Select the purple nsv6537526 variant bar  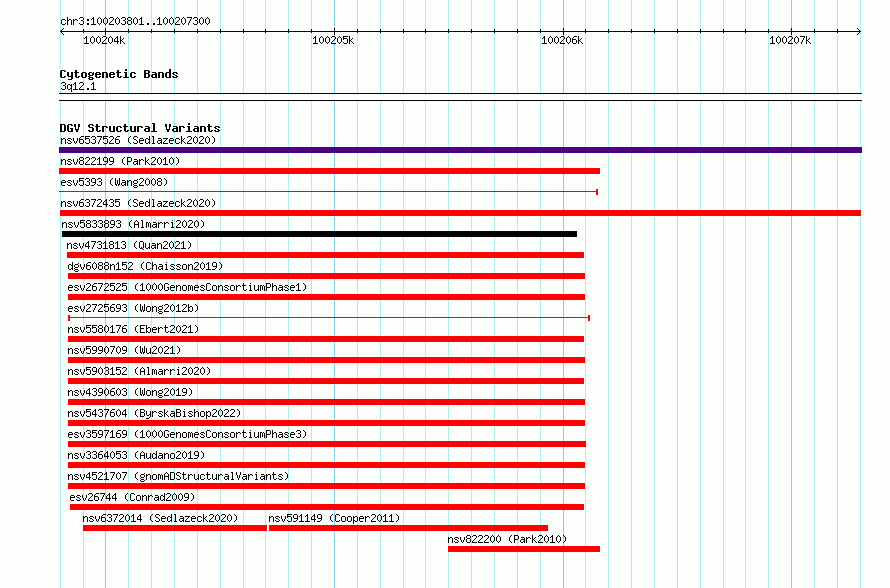click(x=460, y=150)
